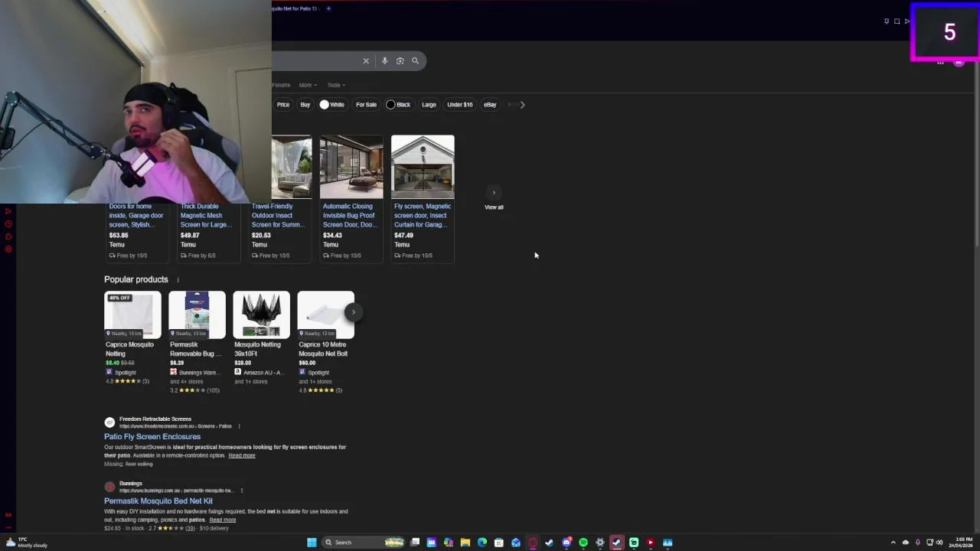Viewport: 980px width, 551px height.
Task: Open a new browser tab with plus
Action: click(328, 8)
